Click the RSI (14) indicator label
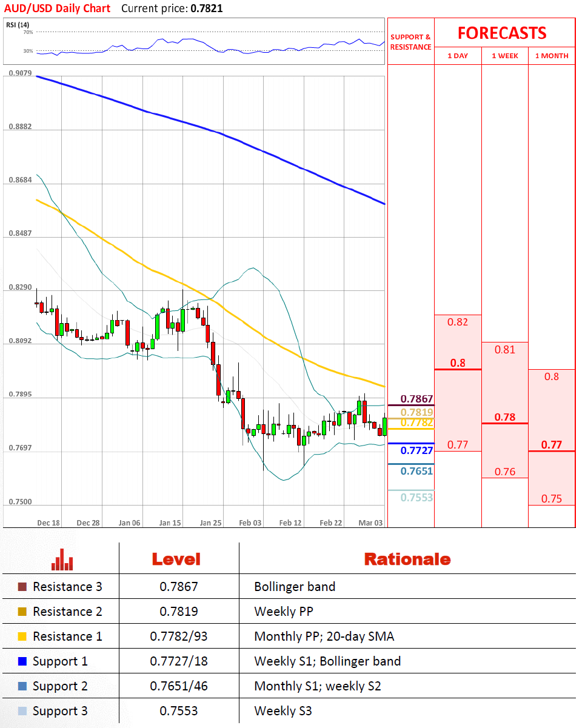Screen dimensions: 585x728 tap(17, 25)
